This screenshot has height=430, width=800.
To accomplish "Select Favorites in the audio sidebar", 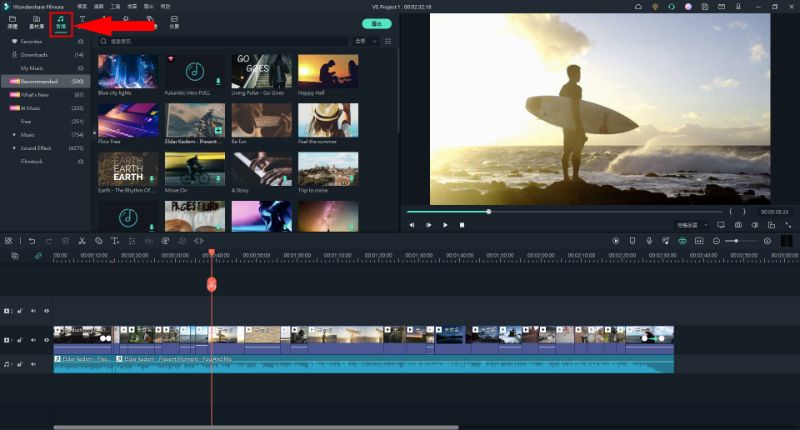I will 46,41.
